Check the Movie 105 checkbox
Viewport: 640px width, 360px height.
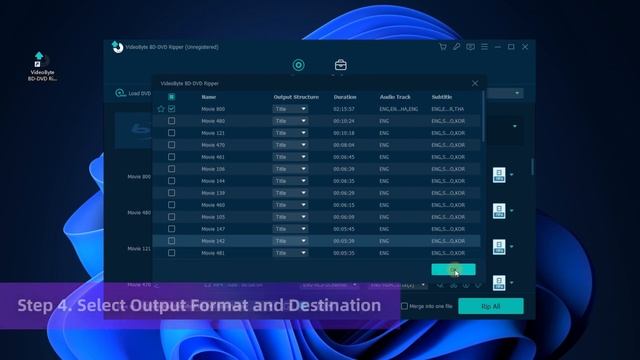(x=171, y=217)
